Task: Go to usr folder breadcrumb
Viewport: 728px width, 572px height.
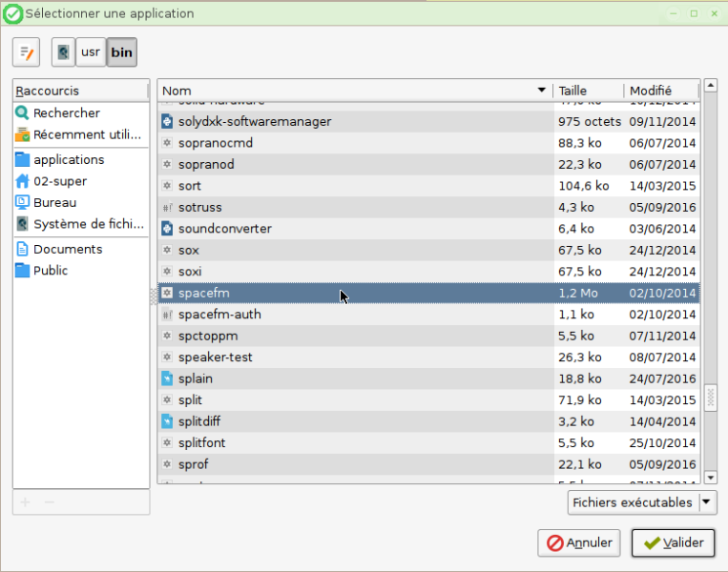Action: (x=91, y=52)
